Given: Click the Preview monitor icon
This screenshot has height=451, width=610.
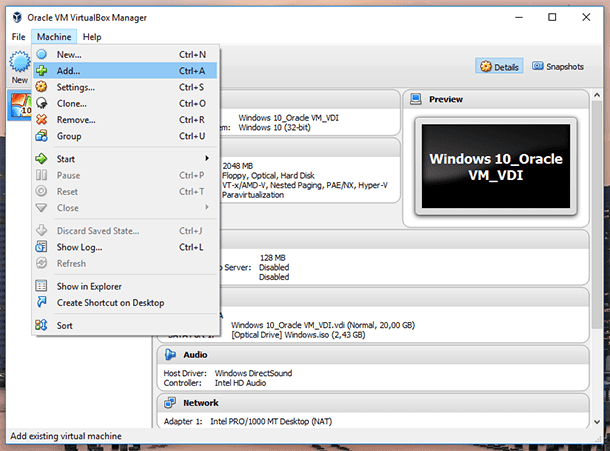Looking at the screenshot, I should (x=416, y=99).
